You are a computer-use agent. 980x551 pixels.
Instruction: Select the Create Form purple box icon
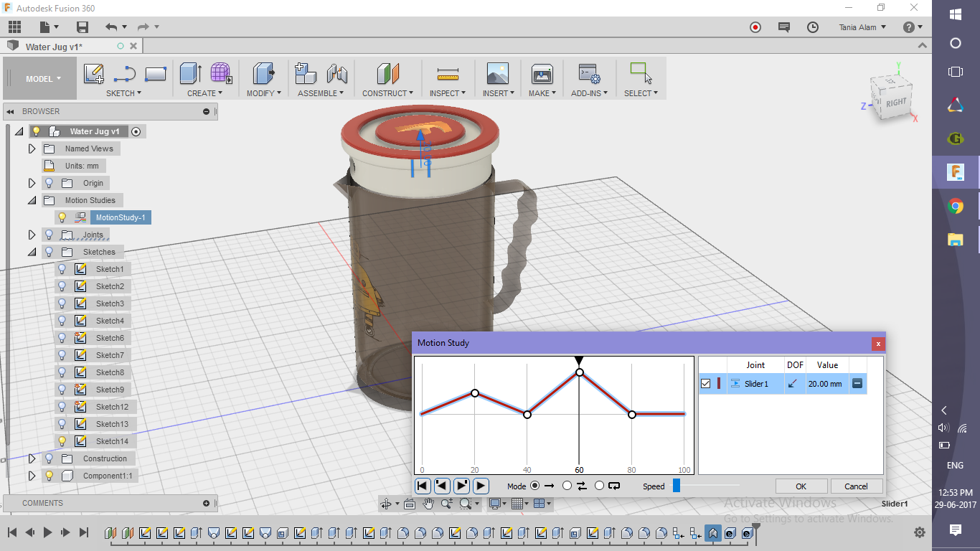(x=221, y=73)
